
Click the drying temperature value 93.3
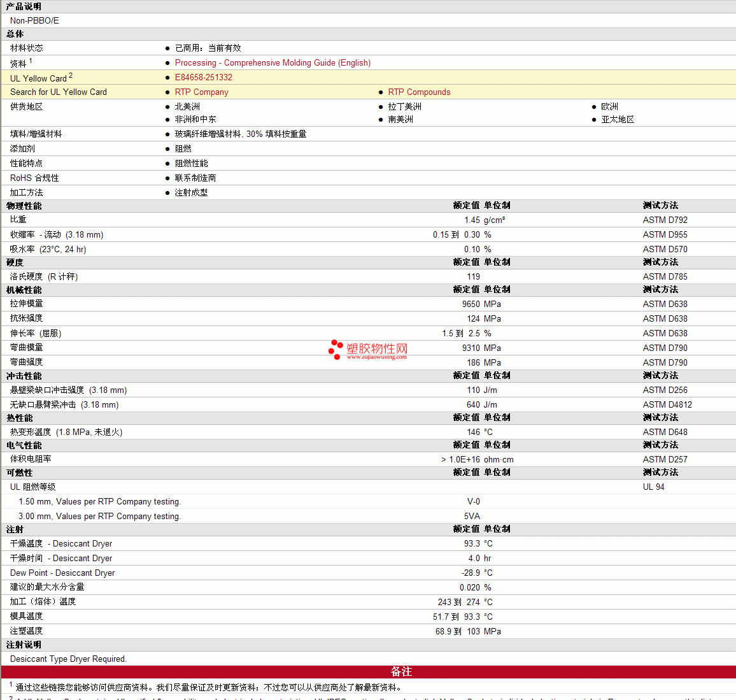472,543
